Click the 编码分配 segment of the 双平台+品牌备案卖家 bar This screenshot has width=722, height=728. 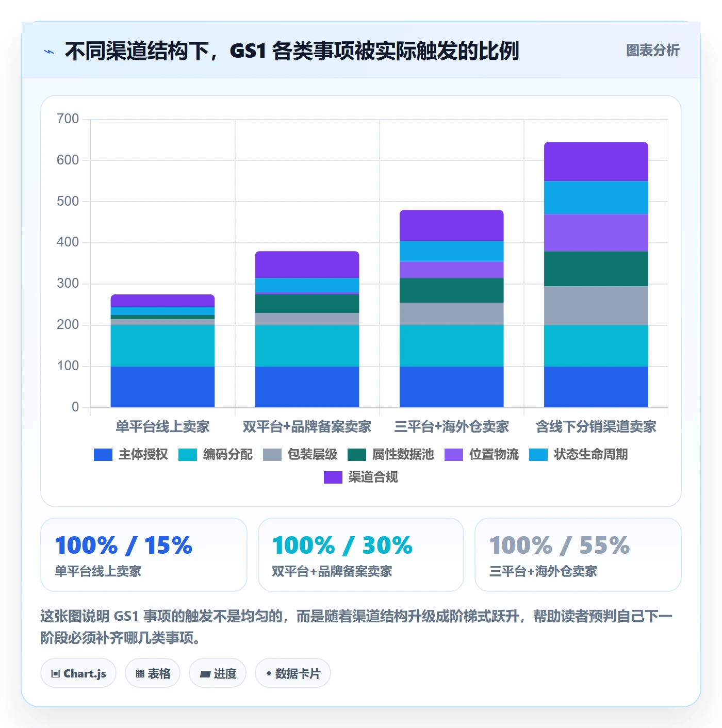point(307,346)
